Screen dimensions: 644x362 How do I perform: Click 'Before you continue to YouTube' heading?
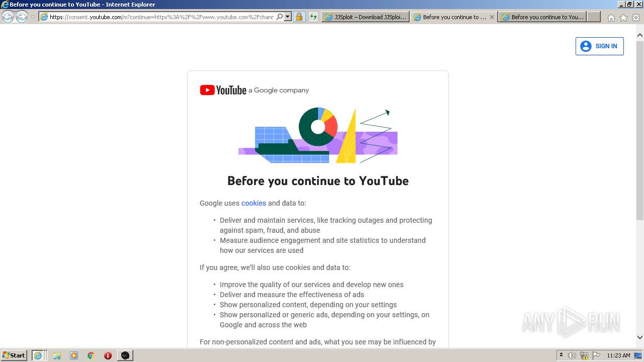[318, 180]
